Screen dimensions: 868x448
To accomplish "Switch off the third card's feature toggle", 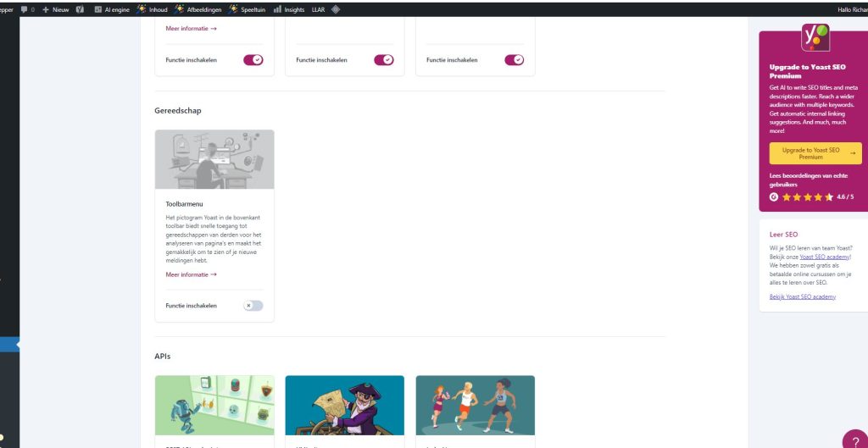I will 514,60.
